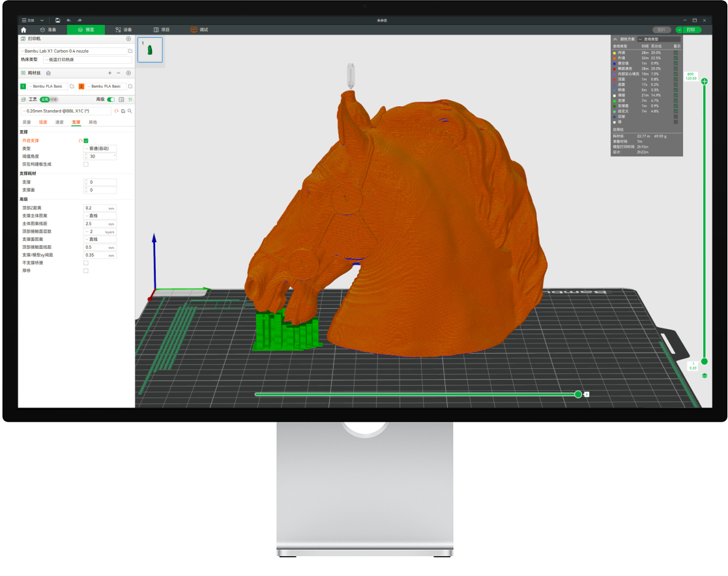Image resolution: width=728 pixels, height=576 pixels.
Task: Click the save project icon
Action: point(57,20)
